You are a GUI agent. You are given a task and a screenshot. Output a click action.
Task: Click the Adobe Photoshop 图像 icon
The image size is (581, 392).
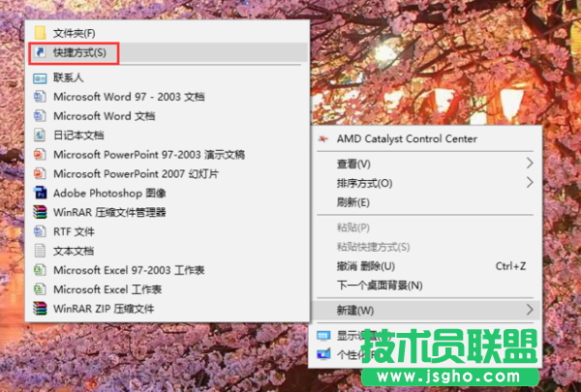(x=40, y=193)
